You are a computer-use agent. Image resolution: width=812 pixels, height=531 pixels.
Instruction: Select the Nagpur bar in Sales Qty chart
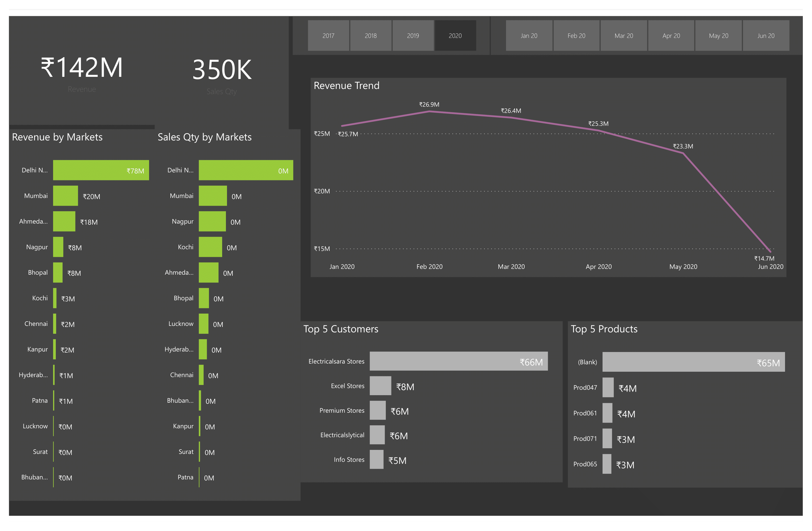pos(212,221)
